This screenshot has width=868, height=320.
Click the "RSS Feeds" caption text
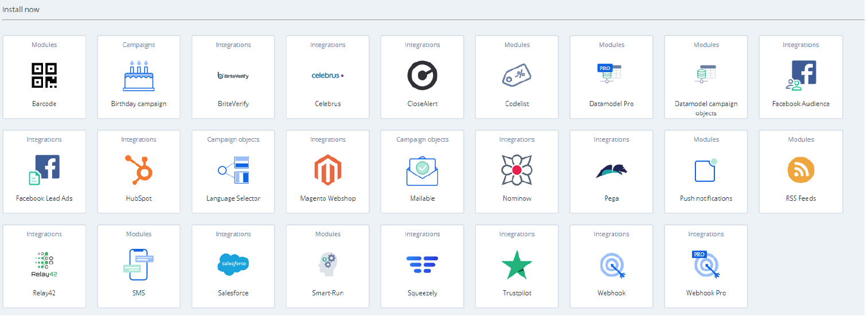(x=801, y=198)
